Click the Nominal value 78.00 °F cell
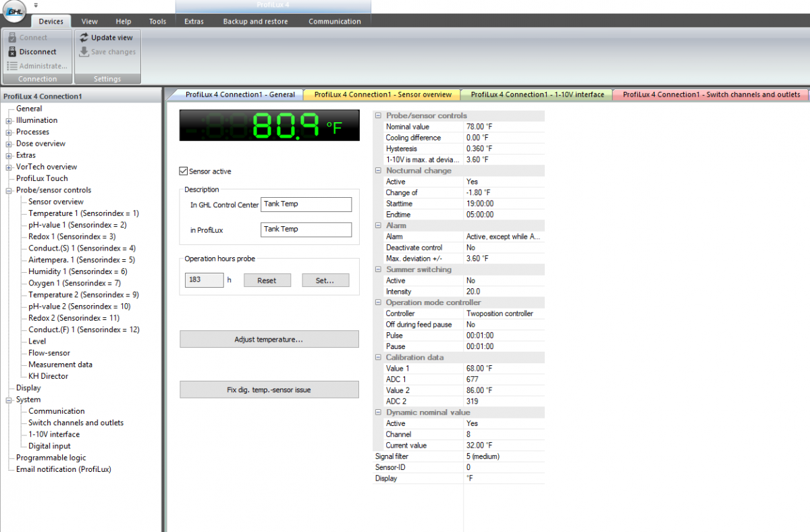810x532 pixels. coord(504,127)
